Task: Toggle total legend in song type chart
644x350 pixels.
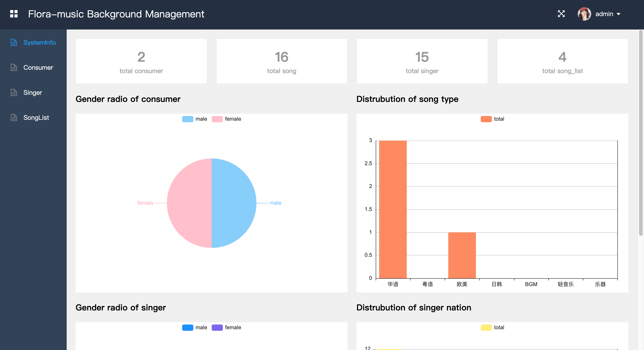Action: pyautogui.click(x=486, y=119)
